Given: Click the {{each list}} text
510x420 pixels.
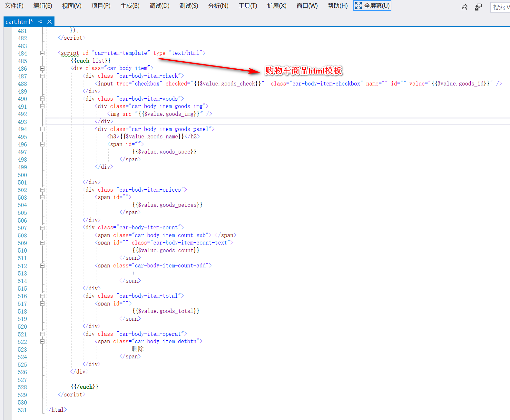Looking at the screenshot, I should click(91, 61).
